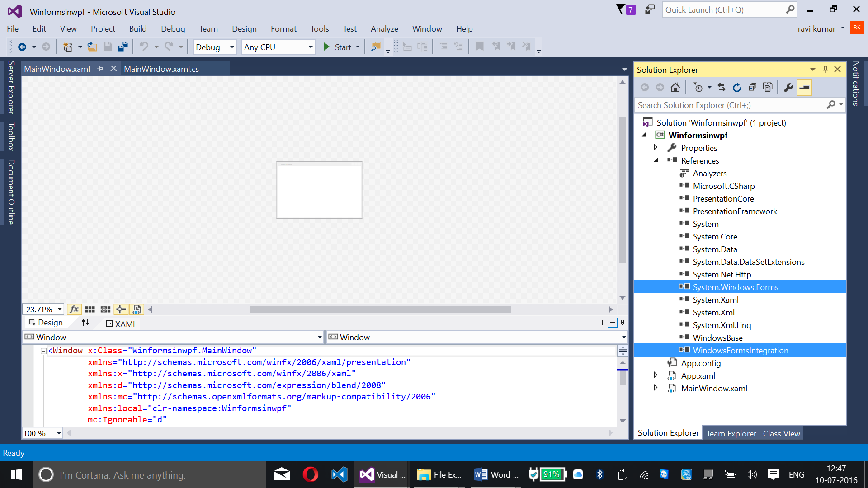Viewport: 868px width, 488px height.
Task: Click the Solution Explorer Home icon
Action: pyautogui.click(x=675, y=87)
